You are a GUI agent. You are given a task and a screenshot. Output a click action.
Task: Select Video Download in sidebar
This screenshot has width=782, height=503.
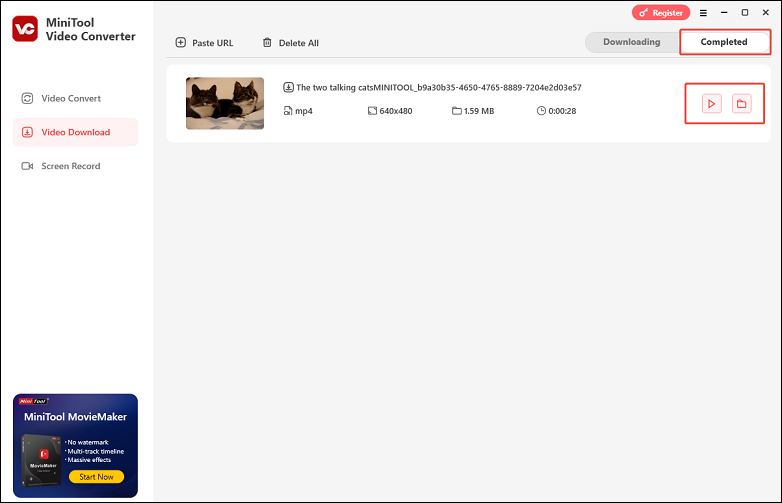coord(75,132)
